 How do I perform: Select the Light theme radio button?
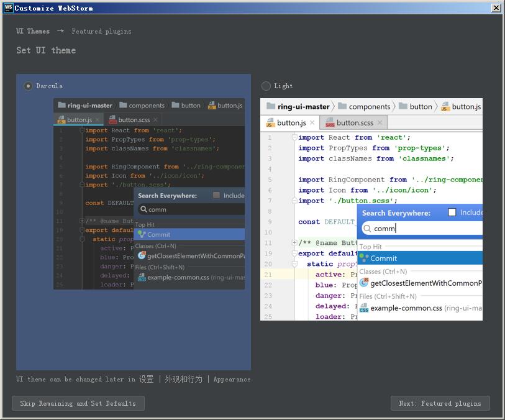point(266,86)
